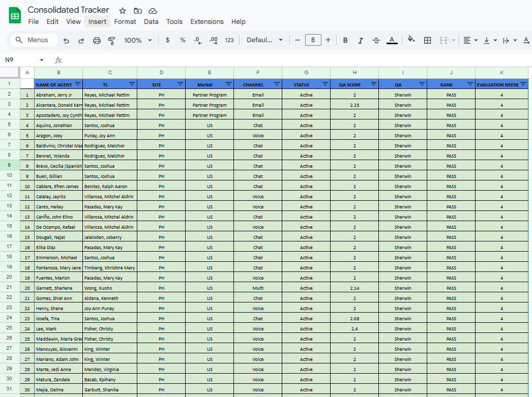Activate the paint format tool
The image size is (532, 397).
point(111,40)
